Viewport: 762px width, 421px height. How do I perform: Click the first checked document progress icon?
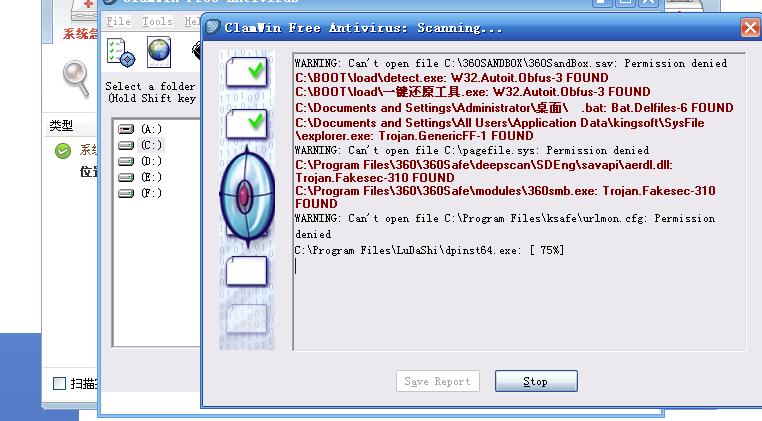pyautogui.click(x=247, y=72)
